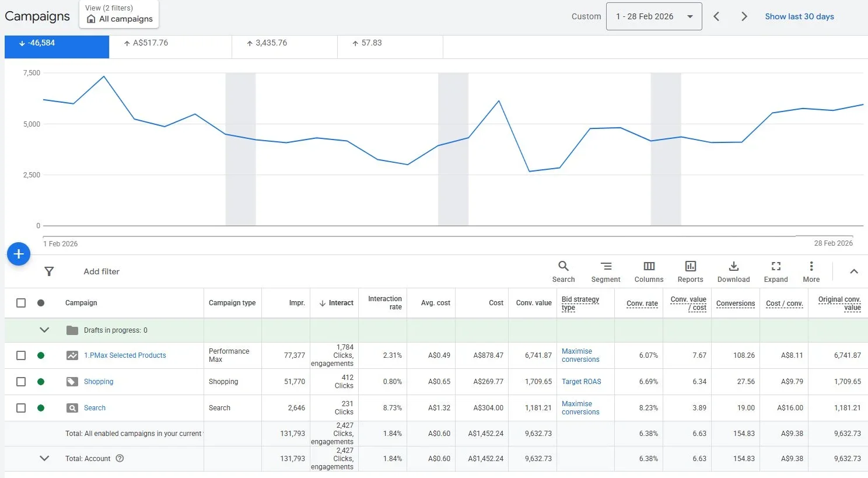
Task: Select the Download icon
Action: [x=733, y=271]
